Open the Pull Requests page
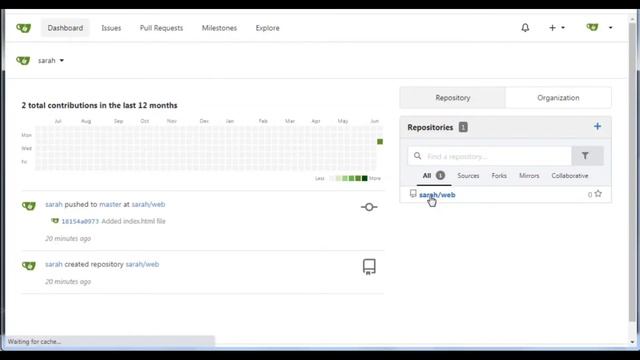Image resolution: width=640 pixels, height=360 pixels. (161, 28)
